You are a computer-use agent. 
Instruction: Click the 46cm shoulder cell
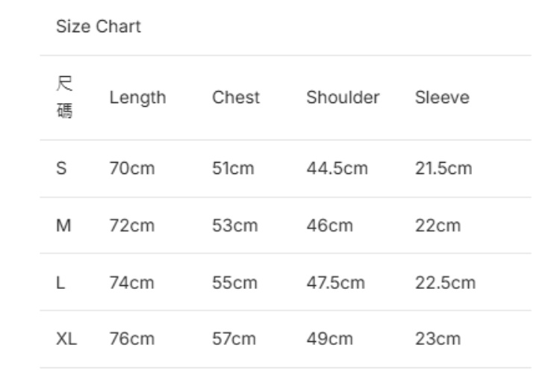point(329,225)
